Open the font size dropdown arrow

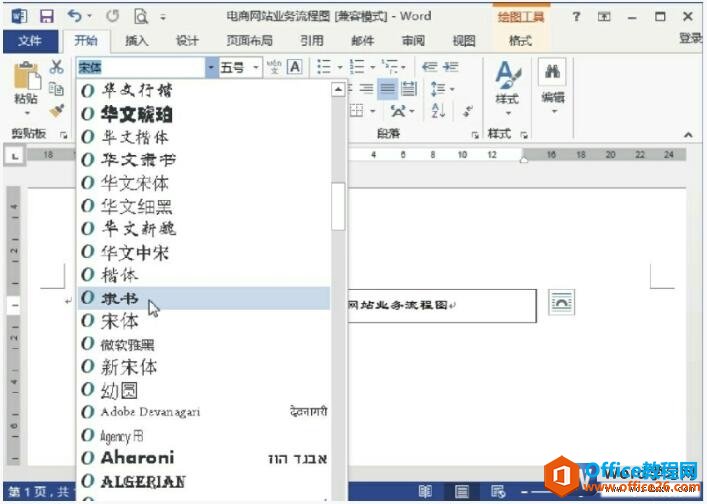pos(256,68)
